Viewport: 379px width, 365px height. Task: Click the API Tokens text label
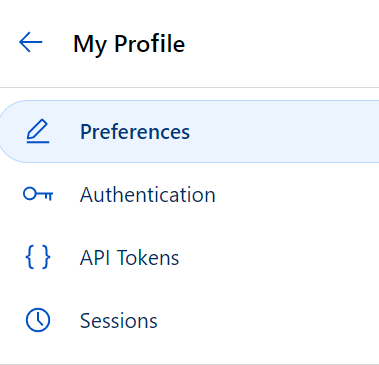129,258
